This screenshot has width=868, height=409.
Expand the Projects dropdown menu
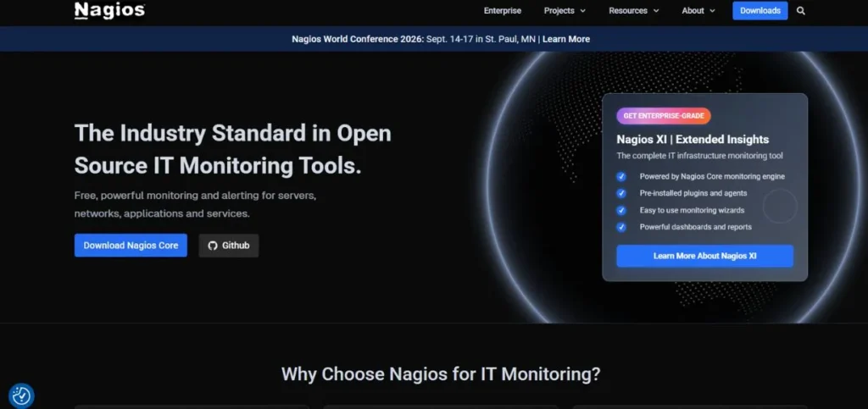pos(565,11)
